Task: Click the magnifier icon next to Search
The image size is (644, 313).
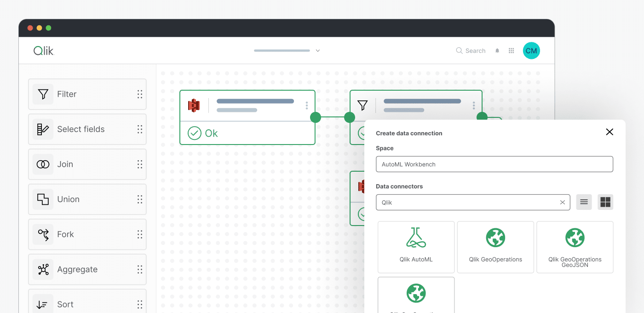Action: tap(459, 51)
